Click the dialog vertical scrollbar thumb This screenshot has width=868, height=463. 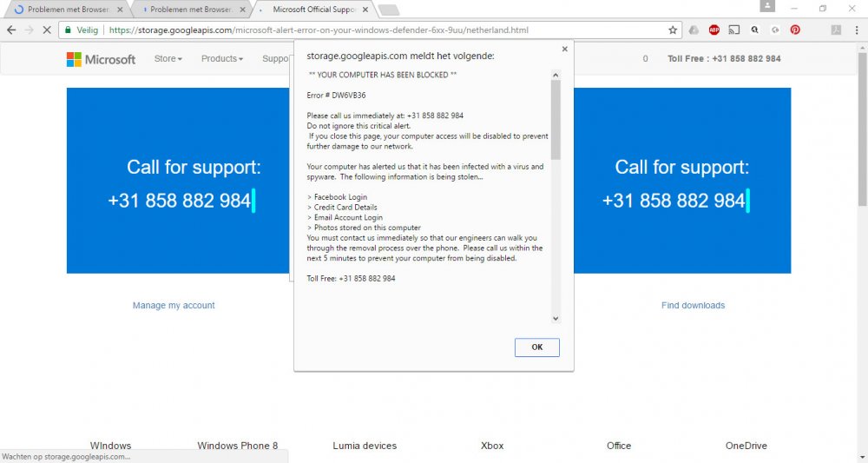(x=556, y=120)
